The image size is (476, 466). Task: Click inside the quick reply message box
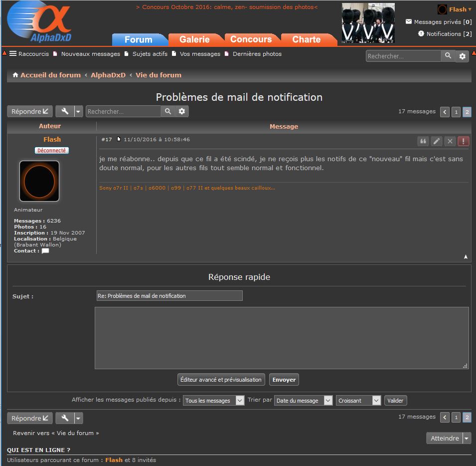point(282,338)
